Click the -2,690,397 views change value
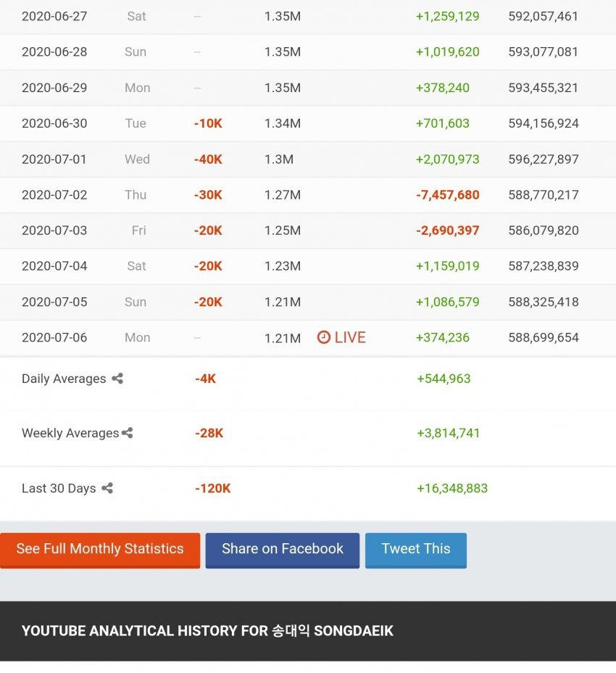The width and height of the screenshot is (616, 673). pos(447,231)
